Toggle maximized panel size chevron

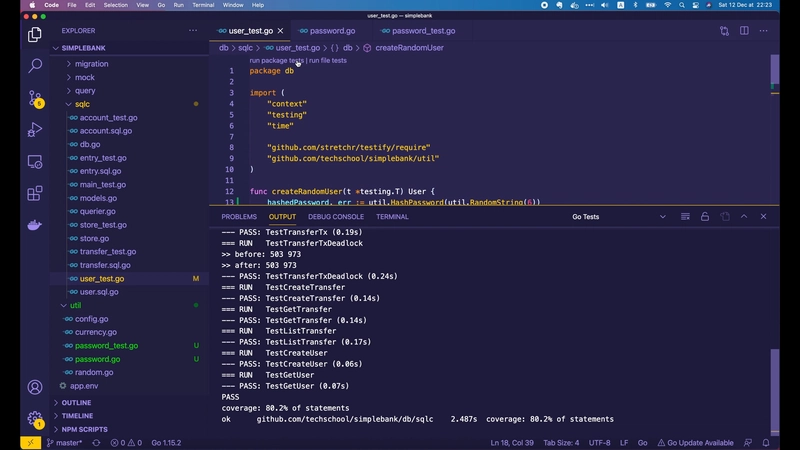(744, 217)
